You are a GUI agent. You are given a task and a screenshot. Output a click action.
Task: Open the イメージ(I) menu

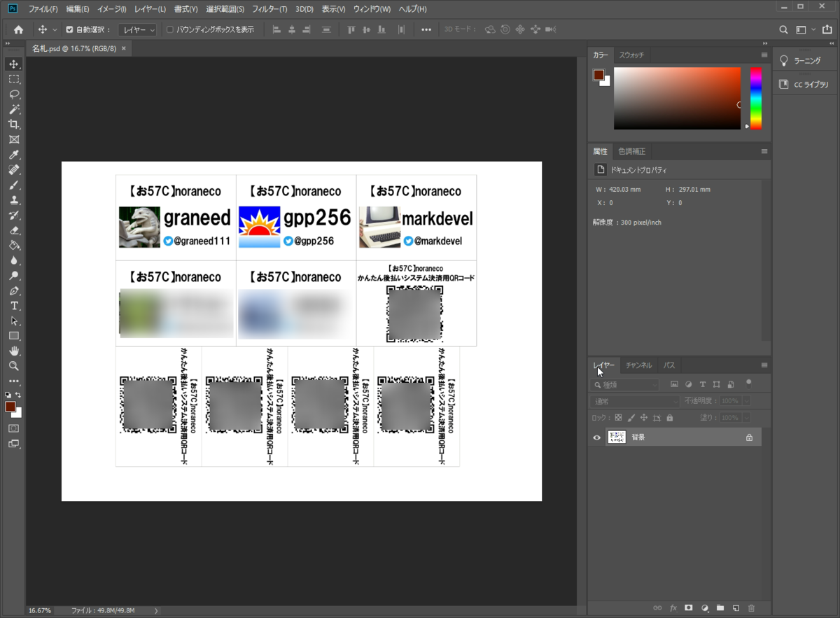coord(111,9)
